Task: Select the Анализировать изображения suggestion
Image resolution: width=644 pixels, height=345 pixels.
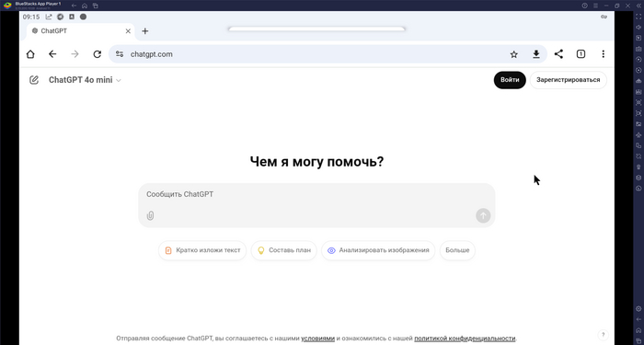Action: [378, 250]
